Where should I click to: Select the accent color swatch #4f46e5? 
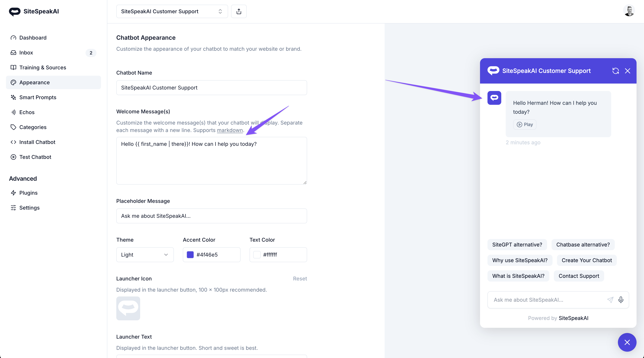point(190,254)
